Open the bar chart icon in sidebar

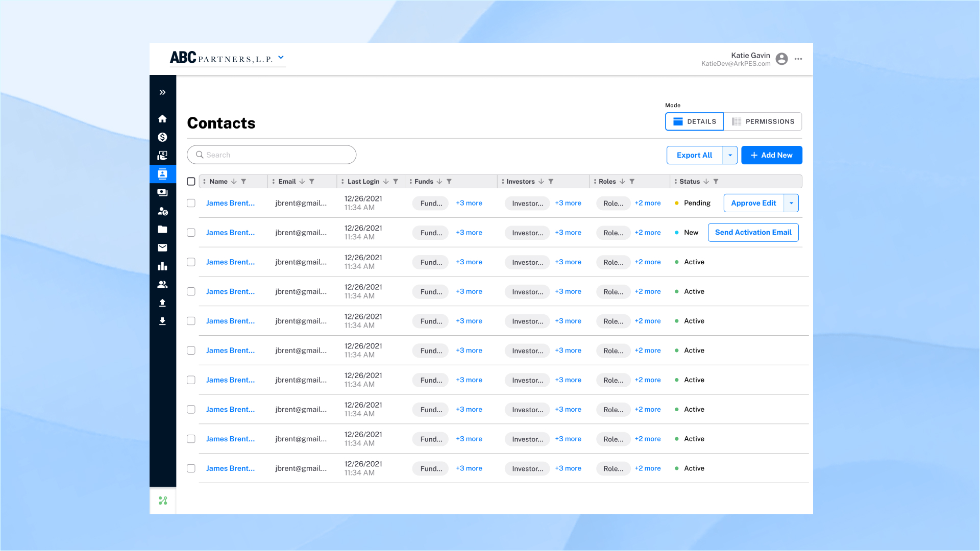coord(162,266)
